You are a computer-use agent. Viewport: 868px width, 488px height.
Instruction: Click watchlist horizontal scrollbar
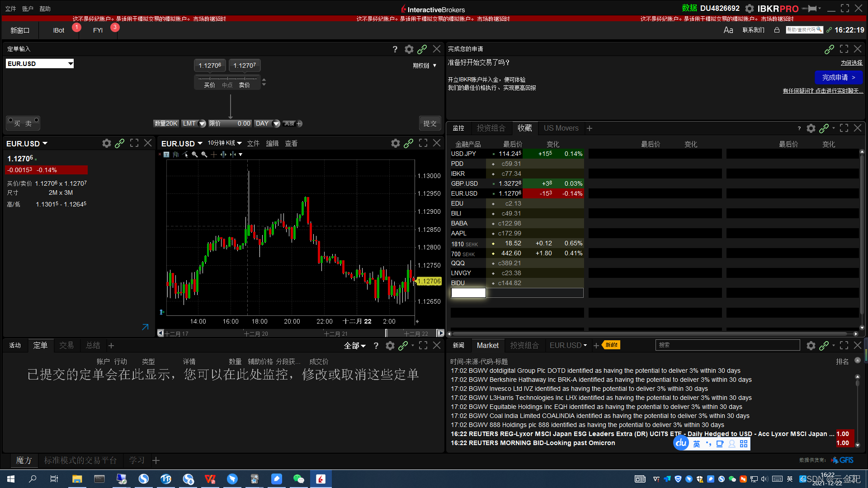(x=653, y=334)
